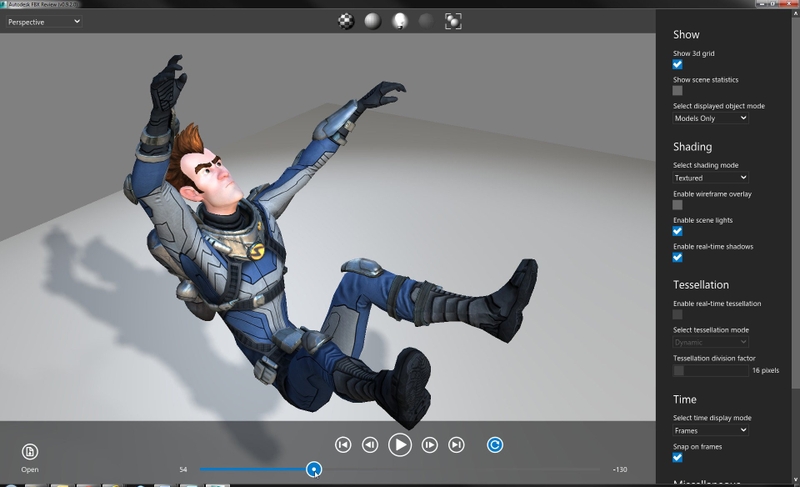800x487 pixels.
Task: Toggle the light bulb lighting icon
Action: 399,21
